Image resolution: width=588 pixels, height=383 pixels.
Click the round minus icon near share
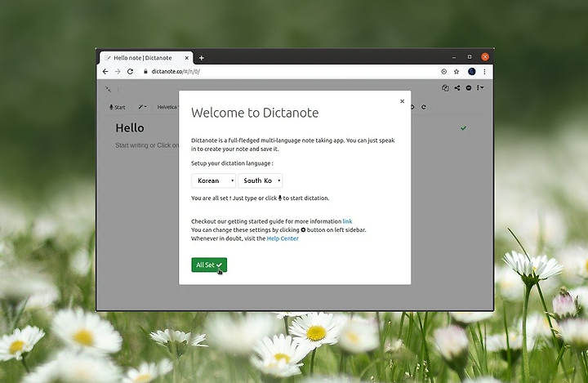tap(469, 87)
